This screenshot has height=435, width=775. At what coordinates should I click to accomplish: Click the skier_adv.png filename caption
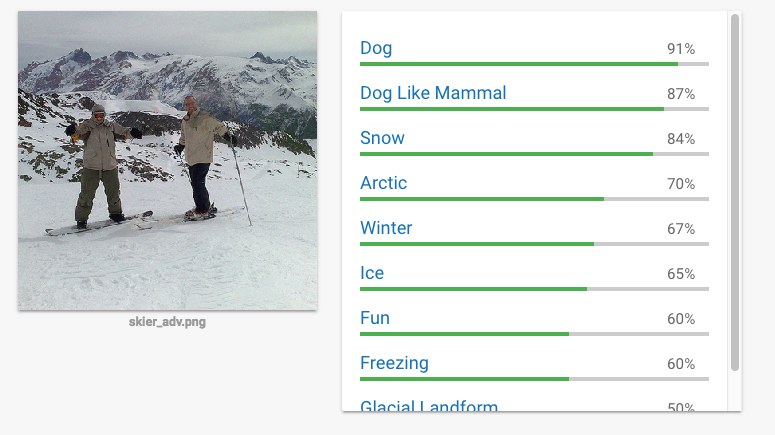[167, 322]
